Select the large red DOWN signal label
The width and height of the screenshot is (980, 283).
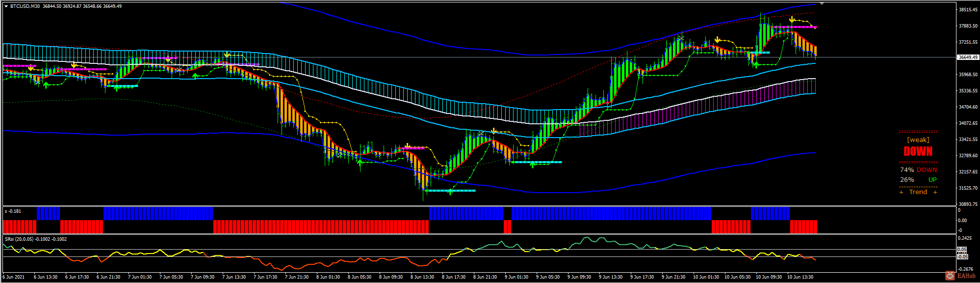(x=918, y=151)
